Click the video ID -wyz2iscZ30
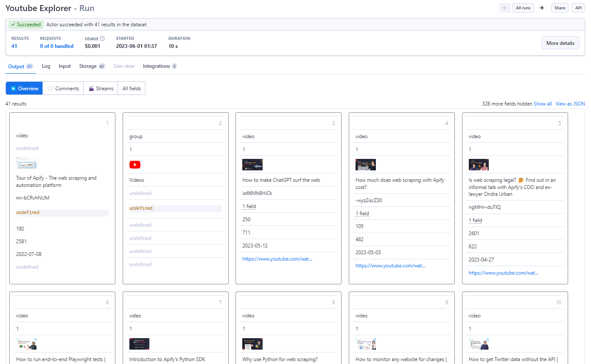The height and width of the screenshot is (364, 591). (369, 200)
